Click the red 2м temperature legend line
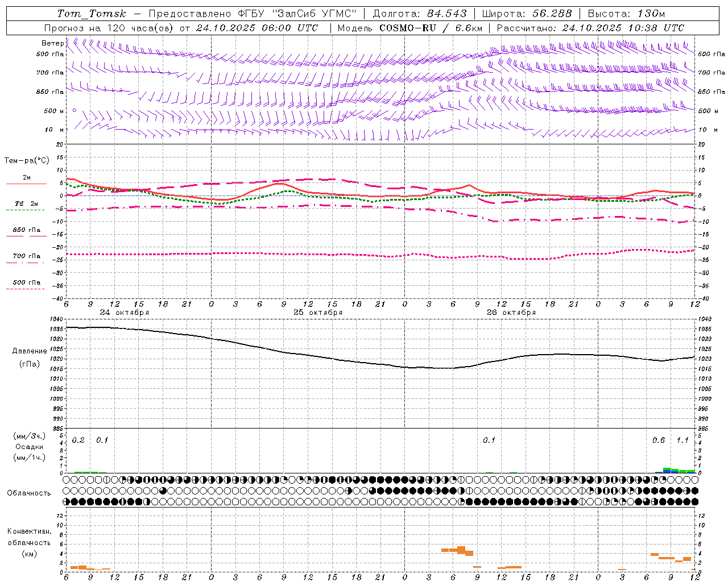The image size is (728, 582). (x=26, y=184)
